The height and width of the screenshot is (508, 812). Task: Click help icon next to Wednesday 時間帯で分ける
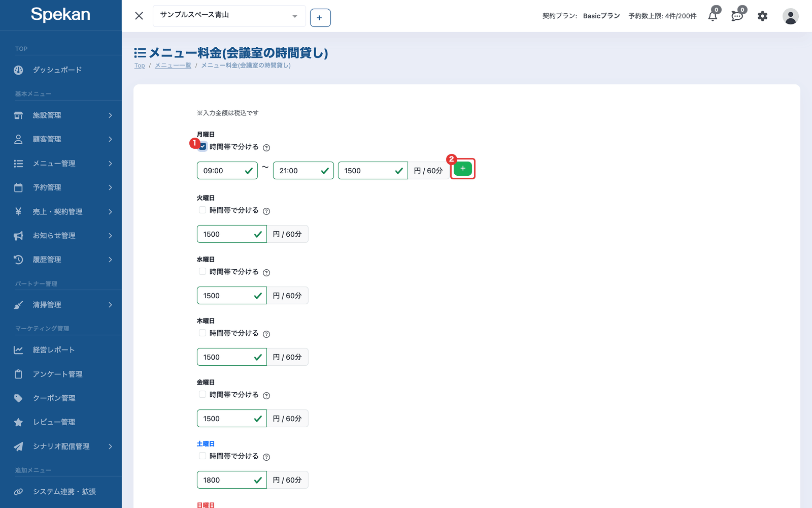click(x=266, y=273)
